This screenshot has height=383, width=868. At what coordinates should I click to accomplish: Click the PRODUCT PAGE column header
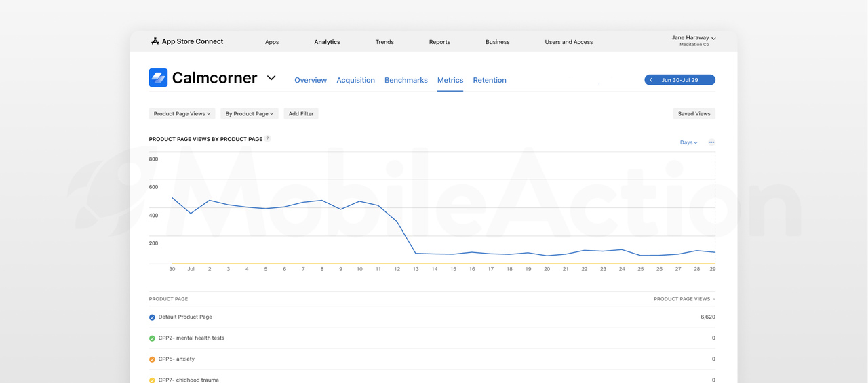168,299
